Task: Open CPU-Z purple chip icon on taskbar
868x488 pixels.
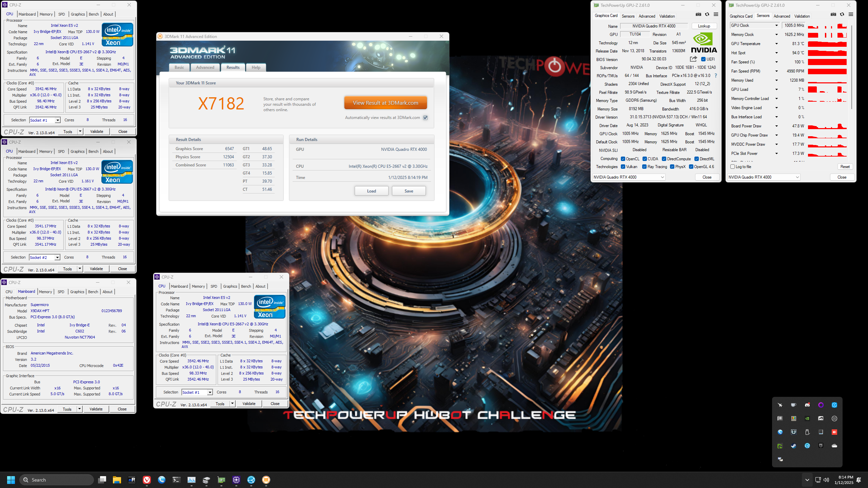Action: coord(236,480)
